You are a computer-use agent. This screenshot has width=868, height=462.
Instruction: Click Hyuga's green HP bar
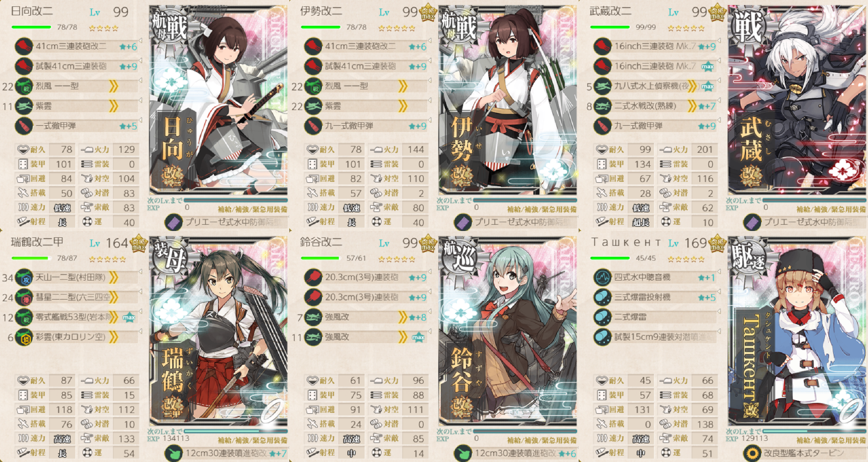tap(31, 27)
